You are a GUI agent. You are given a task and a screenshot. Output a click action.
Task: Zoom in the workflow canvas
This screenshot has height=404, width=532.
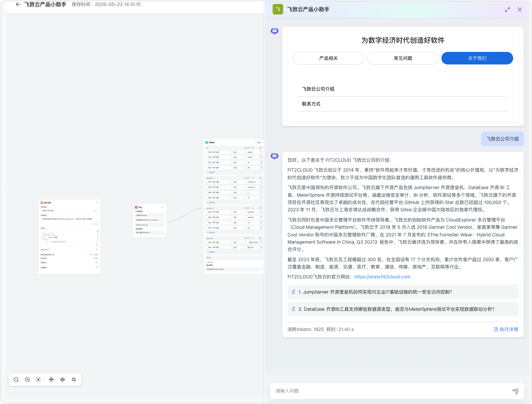pyautogui.click(x=27, y=380)
